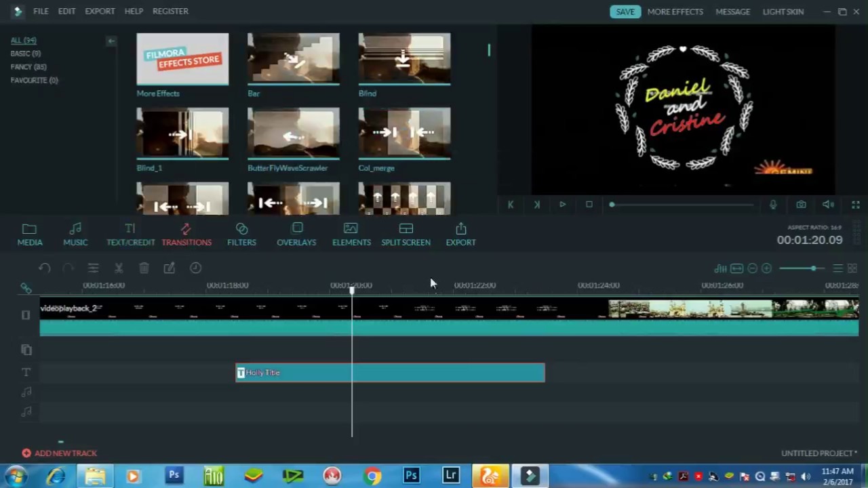Image resolution: width=868 pixels, height=488 pixels.
Task: Jump to previous frame in preview
Action: tap(511, 205)
